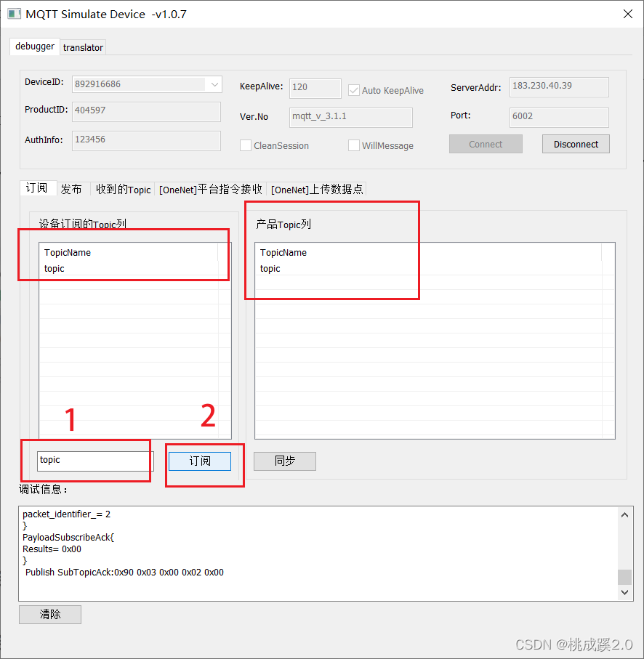The image size is (644, 659).
Task: Click the ServerAddr field 183.230.40.39
Action: 559,87
